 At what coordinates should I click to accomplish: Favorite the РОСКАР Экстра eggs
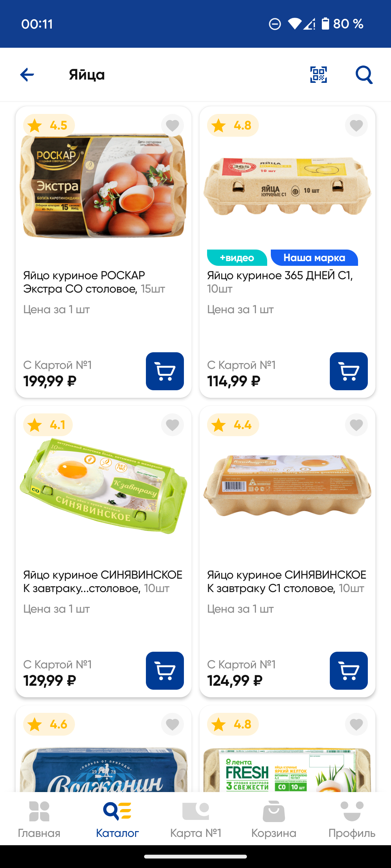tap(172, 125)
